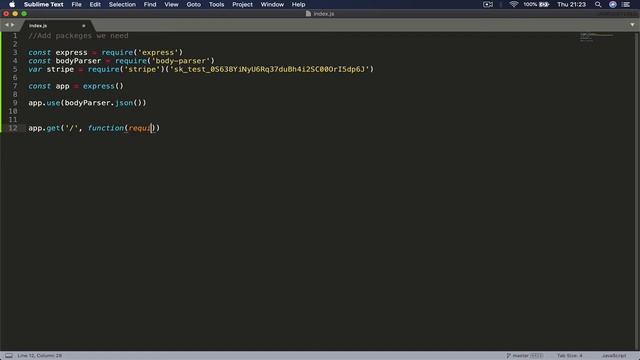Open the Sublime Text application menu
The width and height of the screenshot is (640, 360).
(x=43, y=4)
